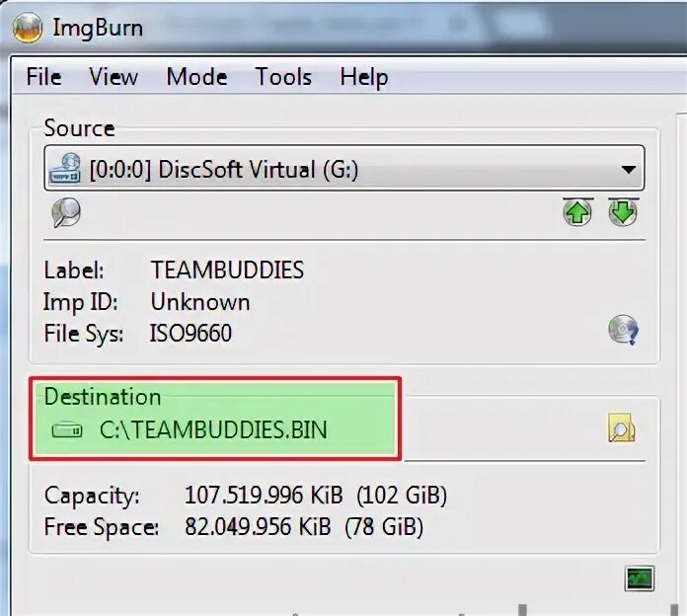Click the disc information icon with question mark
Viewport: 687px width, 616px height.
point(623,330)
